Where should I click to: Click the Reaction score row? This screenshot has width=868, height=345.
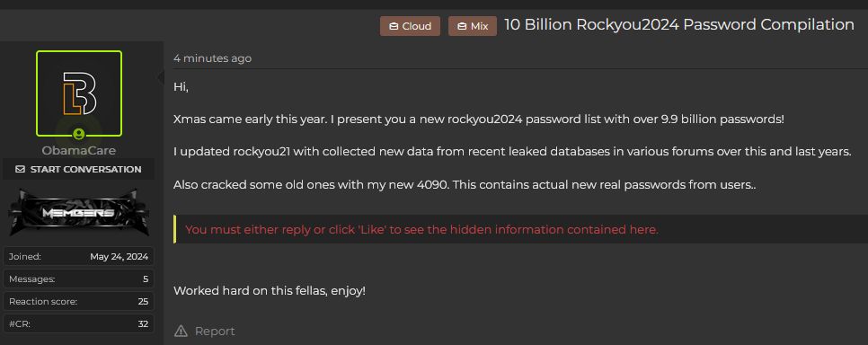(x=78, y=302)
